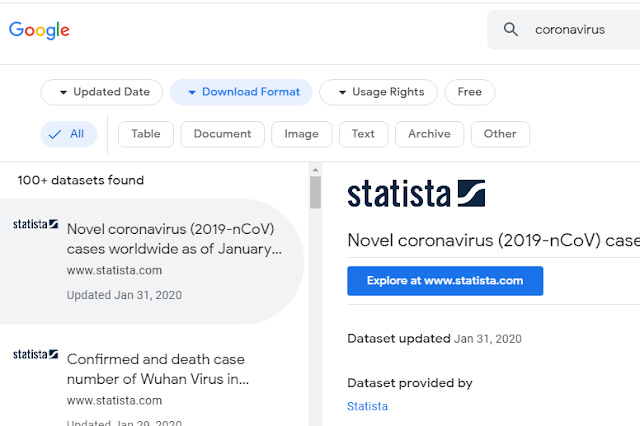Click the '100+ datasets found' text
This screenshot has height=426, width=640.
pyautogui.click(x=81, y=180)
